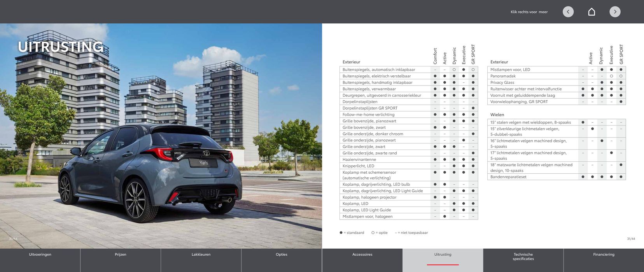Click the UITRUSTING heading
The height and width of the screenshot is (272, 644).
(x=61, y=47)
